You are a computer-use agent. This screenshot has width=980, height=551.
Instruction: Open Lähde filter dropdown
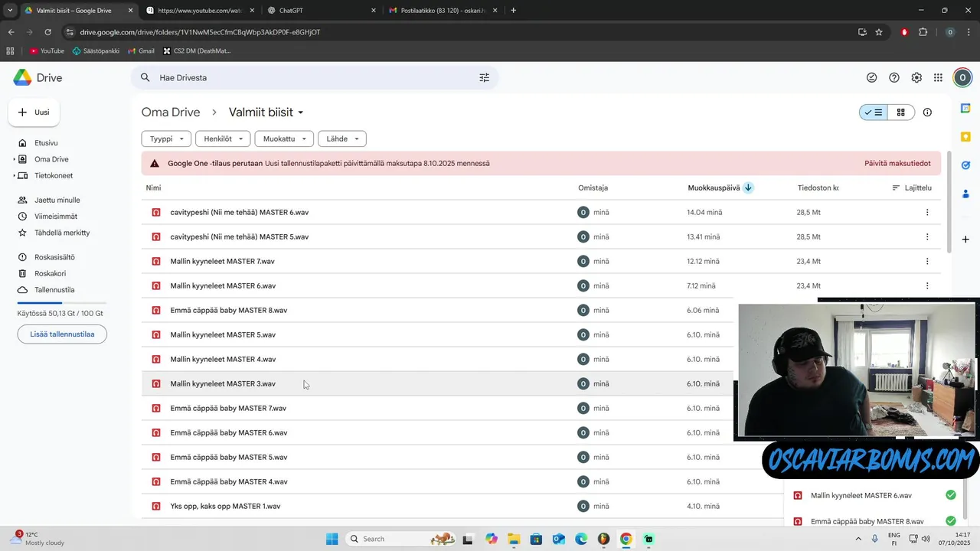tap(341, 139)
